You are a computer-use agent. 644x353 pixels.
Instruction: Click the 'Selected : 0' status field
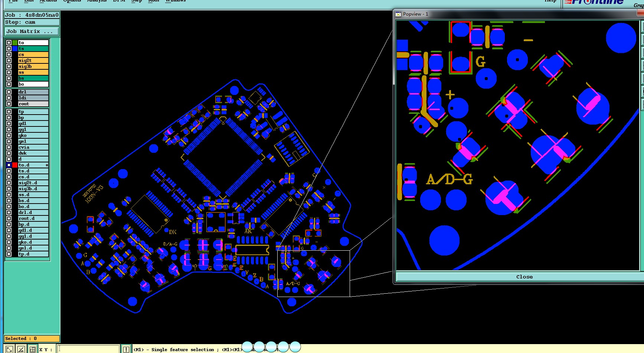coord(32,339)
